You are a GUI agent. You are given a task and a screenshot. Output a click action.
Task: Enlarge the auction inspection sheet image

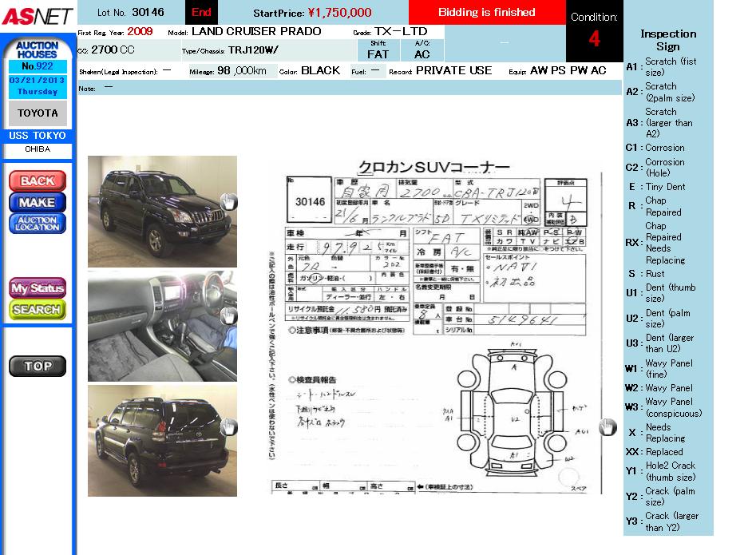tap(435, 327)
